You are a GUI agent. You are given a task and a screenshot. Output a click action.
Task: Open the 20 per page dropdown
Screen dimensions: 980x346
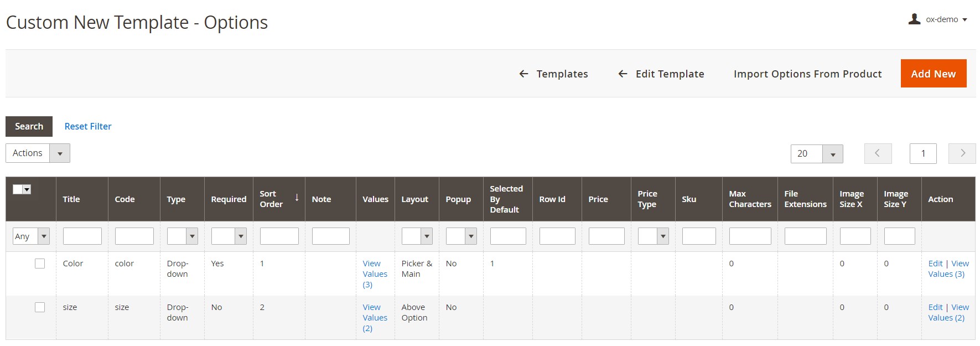click(x=832, y=154)
